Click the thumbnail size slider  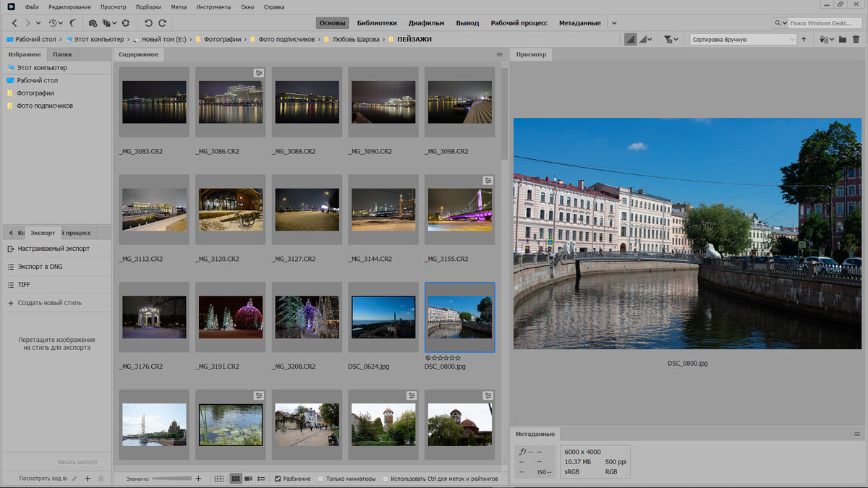tap(172, 479)
